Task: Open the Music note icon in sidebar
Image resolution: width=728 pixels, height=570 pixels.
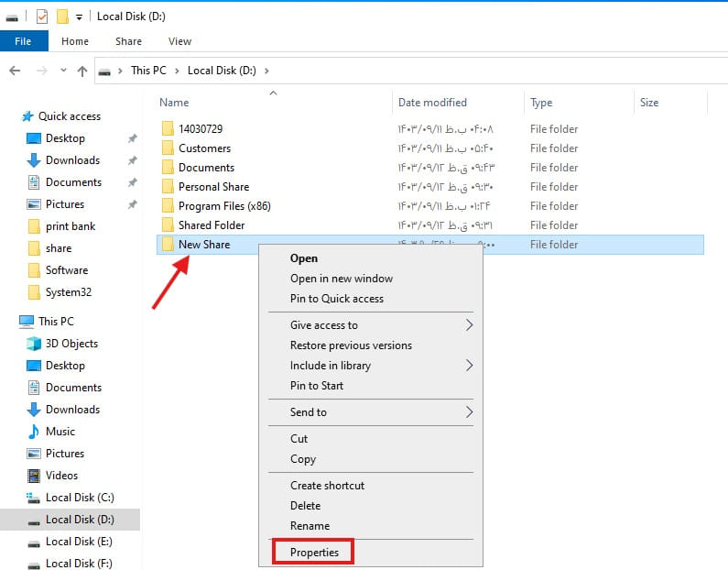Action: tap(34, 432)
